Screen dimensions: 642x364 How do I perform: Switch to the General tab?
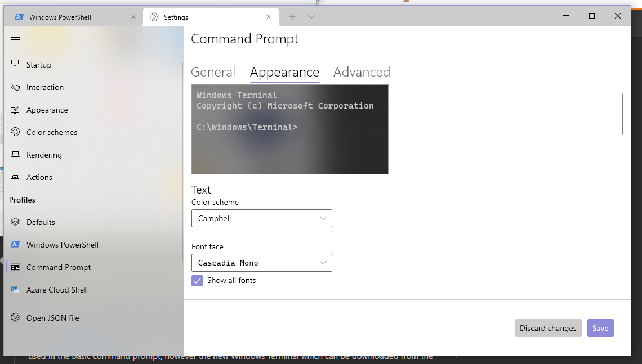tap(213, 72)
